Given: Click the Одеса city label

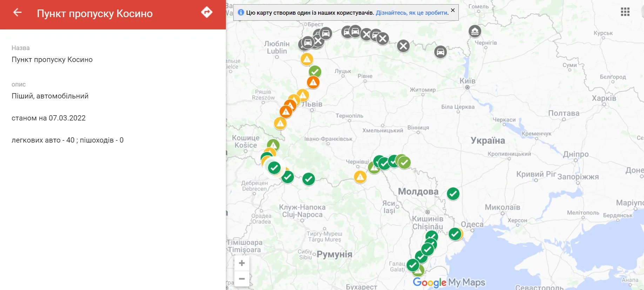Looking at the screenshot, I should click(472, 224).
